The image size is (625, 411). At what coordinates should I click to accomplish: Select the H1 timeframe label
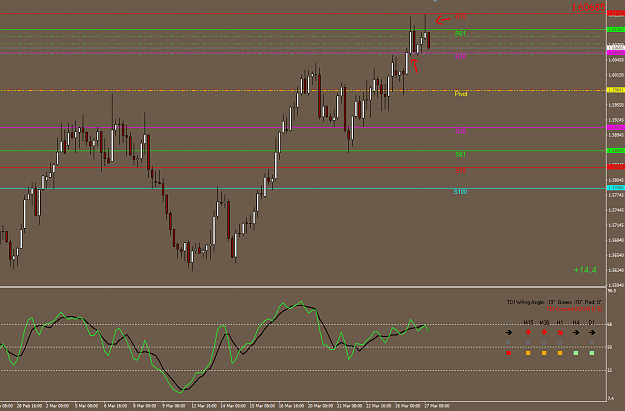(560, 323)
